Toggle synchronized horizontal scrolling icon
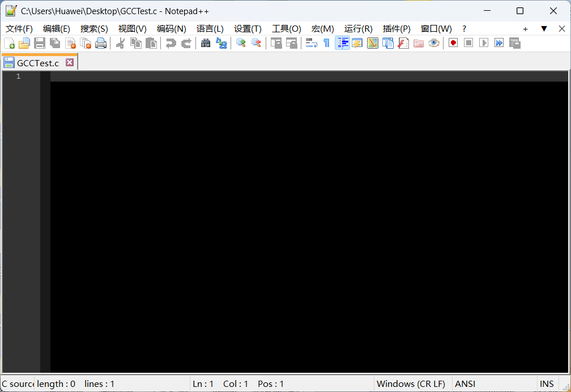The width and height of the screenshot is (571, 392). [x=291, y=43]
